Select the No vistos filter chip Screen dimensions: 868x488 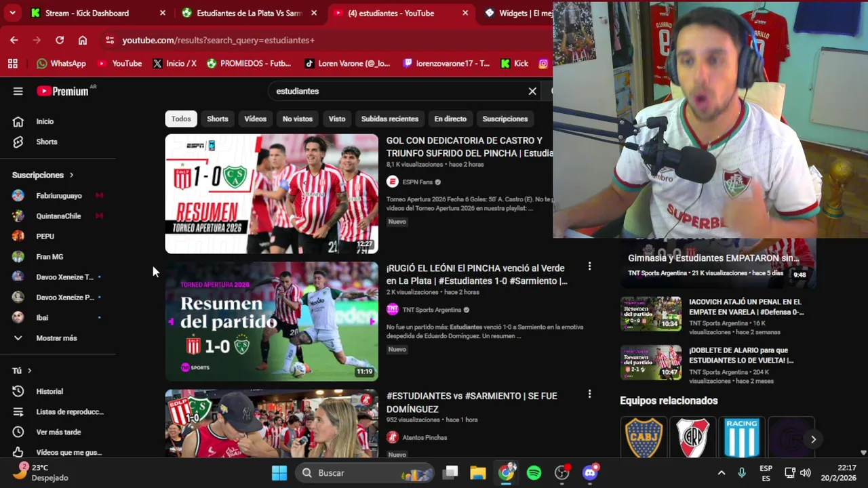(298, 119)
